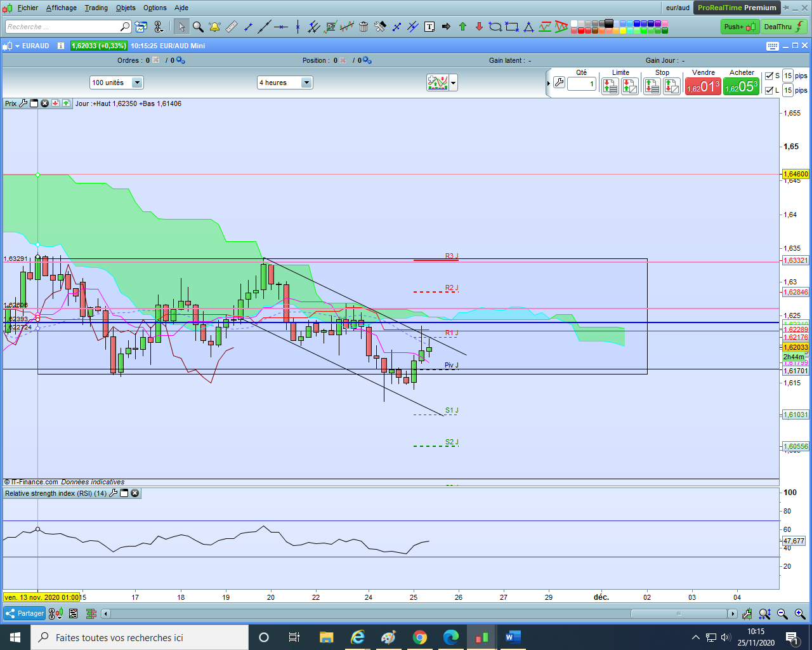Click the green Acheter price button
The image size is (812, 650).
point(741,86)
